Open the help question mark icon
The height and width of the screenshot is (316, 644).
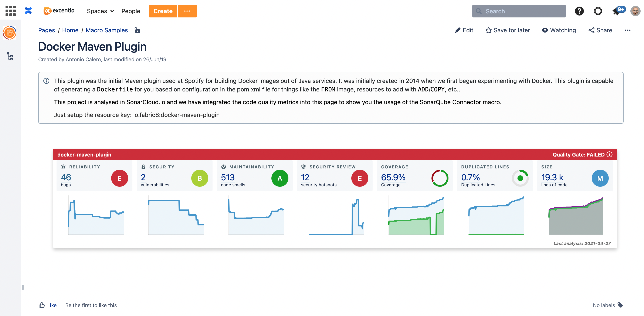[x=579, y=11]
